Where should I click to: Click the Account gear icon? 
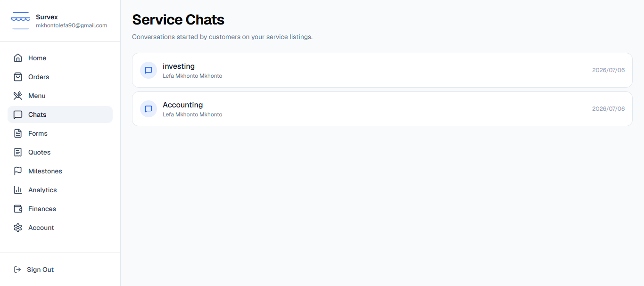click(x=18, y=228)
